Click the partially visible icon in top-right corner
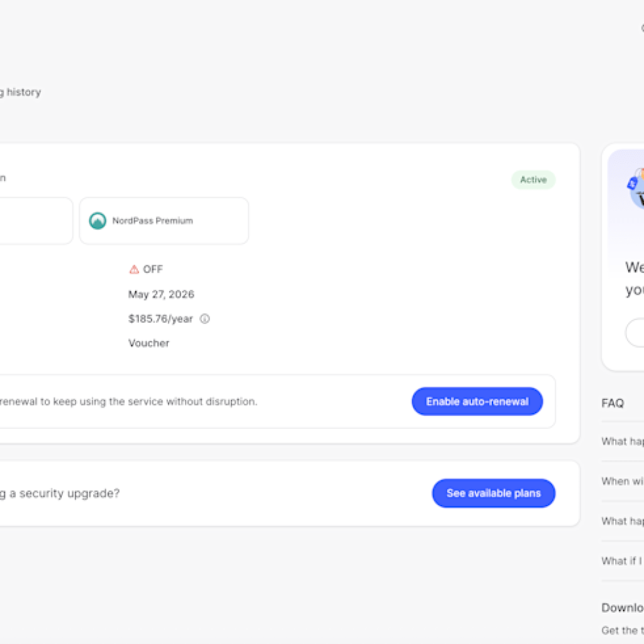Image resolution: width=644 pixels, height=644 pixels. [x=641, y=28]
